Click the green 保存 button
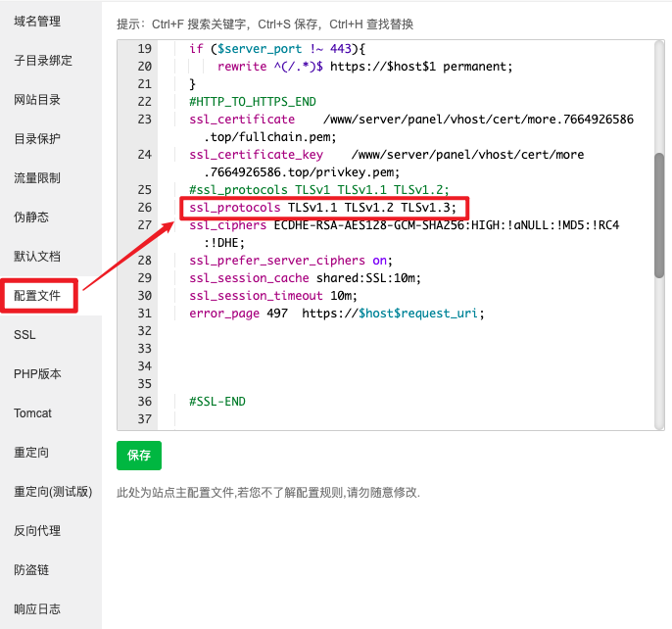The width and height of the screenshot is (672, 629). coord(139,456)
